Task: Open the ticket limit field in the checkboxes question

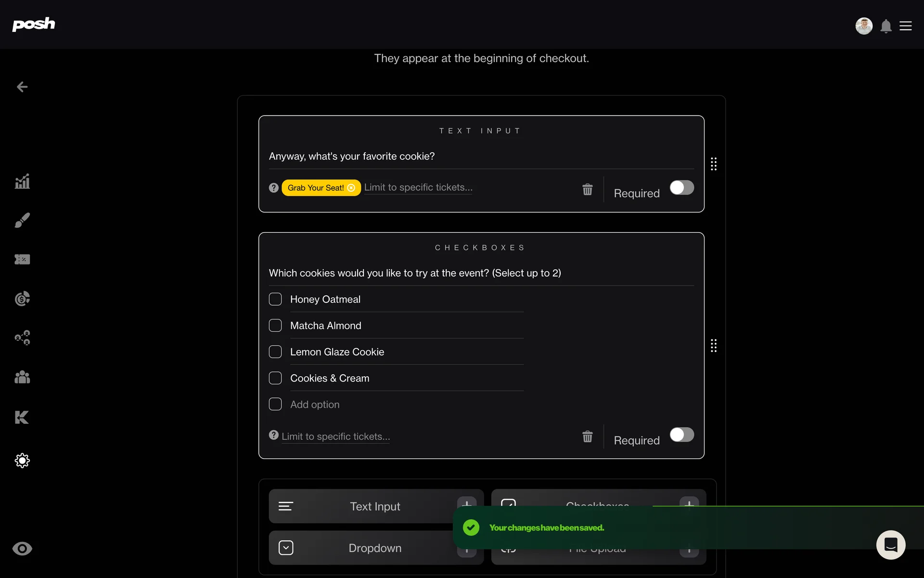Action: click(335, 436)
